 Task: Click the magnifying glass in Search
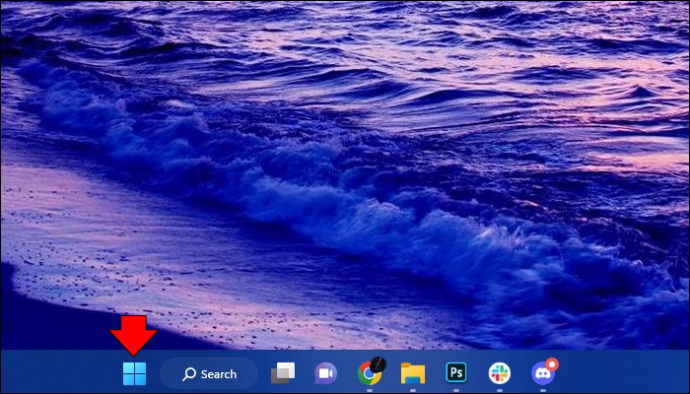pyautogui.click(x=189, y=374)
